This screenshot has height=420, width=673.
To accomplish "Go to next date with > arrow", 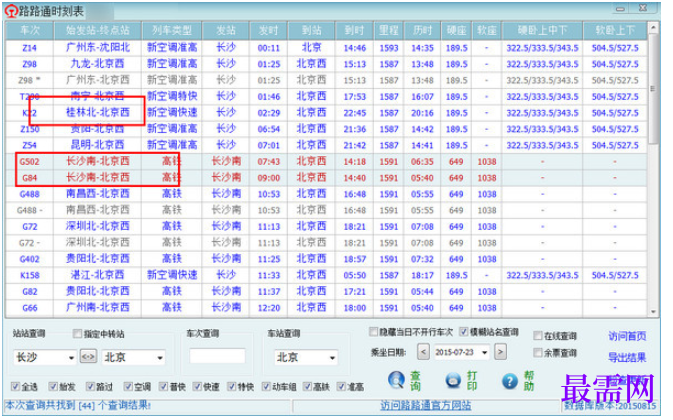I will coord(500,352).
